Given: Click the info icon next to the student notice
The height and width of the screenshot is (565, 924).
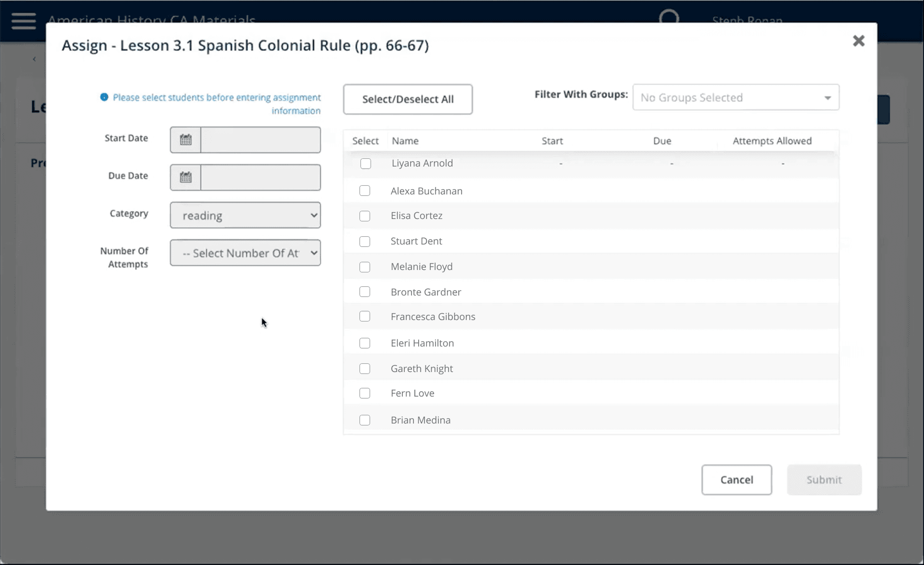Looking at the screenshot, I should click(x=104, y=97).
